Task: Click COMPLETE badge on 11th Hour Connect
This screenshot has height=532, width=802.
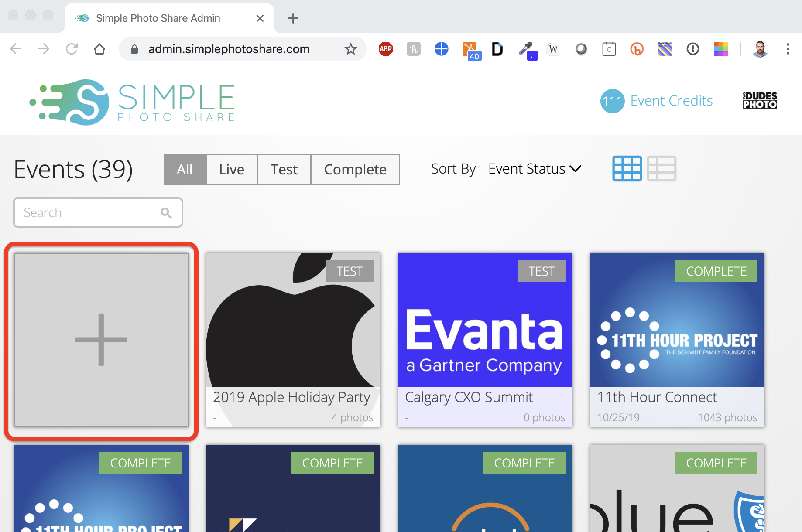Action: pos(716,271)
